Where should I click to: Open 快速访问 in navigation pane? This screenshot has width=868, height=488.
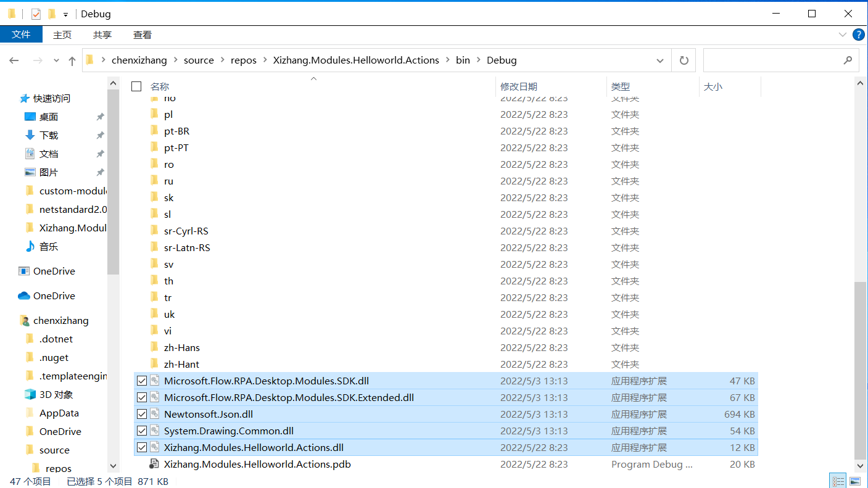[x=52, y=98]
